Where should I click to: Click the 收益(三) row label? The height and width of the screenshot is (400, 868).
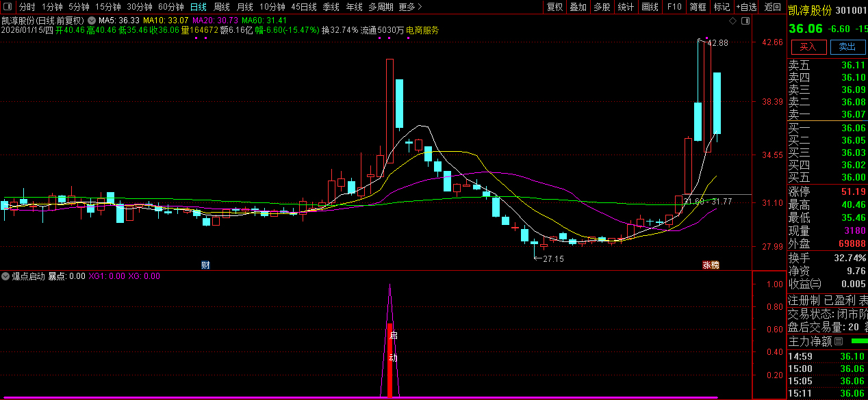(805, 284)
